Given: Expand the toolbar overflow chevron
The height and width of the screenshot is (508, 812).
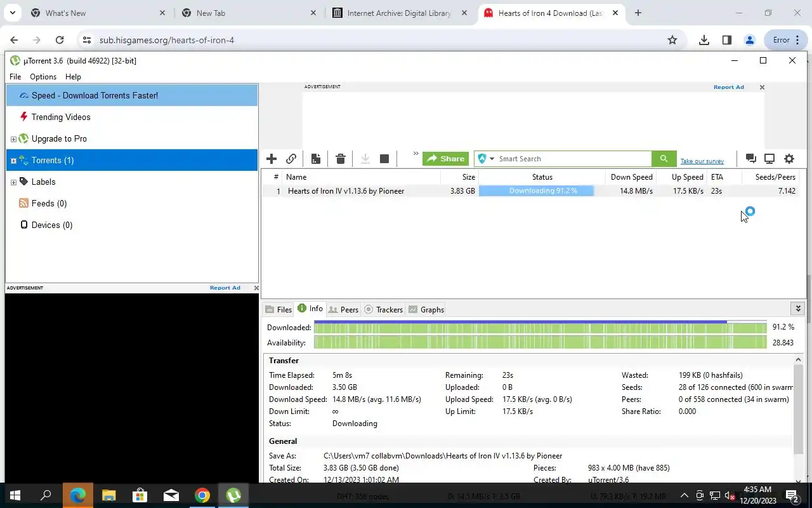Looking at the screenshot, I should [x=416, y=154].
